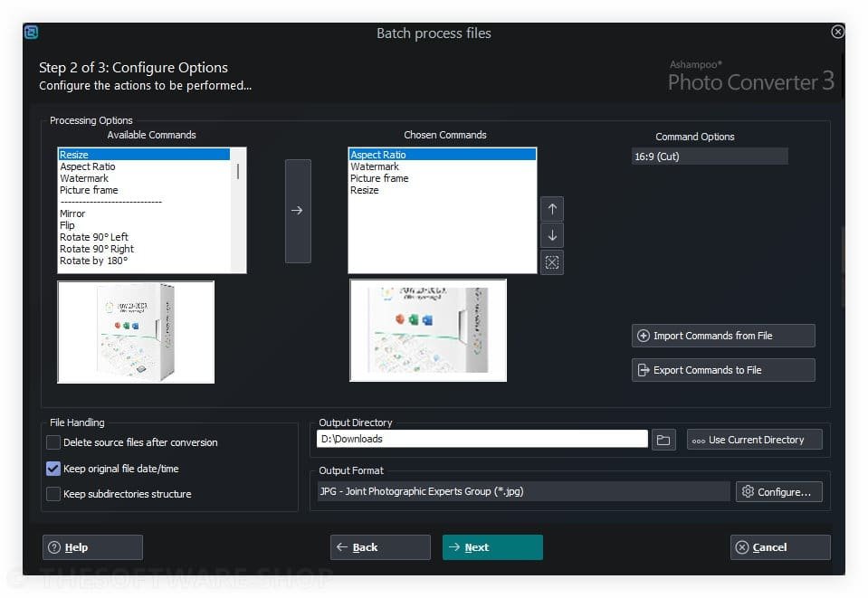Remove chosen command with delete icon
The height and width of the screenshot is (598, 868).
tap(552, 262)
